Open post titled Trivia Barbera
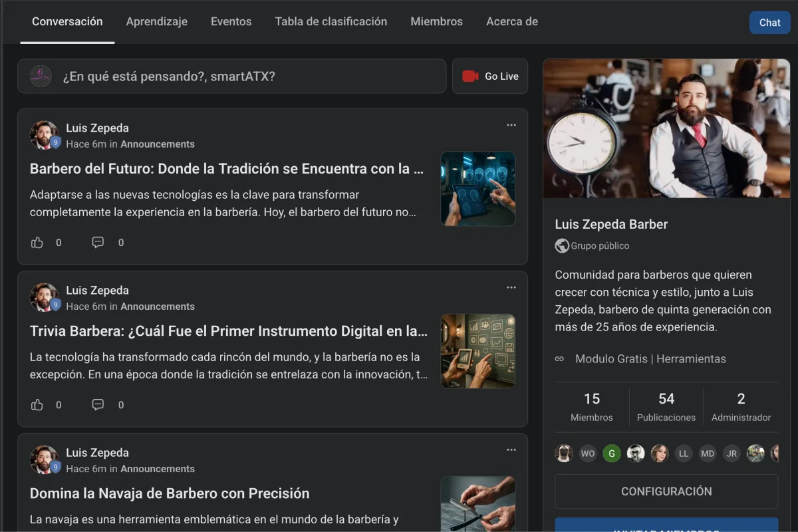The height and width of the screenshot is (532, 798). pos(229,331)
